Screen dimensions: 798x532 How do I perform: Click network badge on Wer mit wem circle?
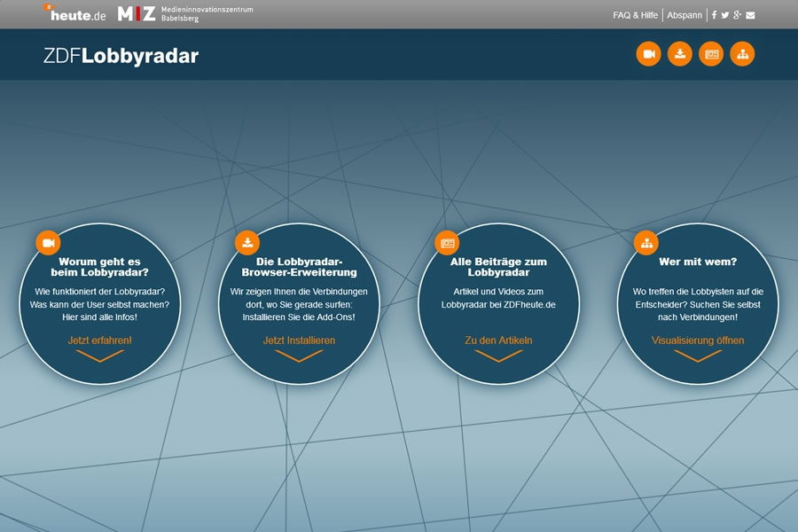[x=646, y=243]
